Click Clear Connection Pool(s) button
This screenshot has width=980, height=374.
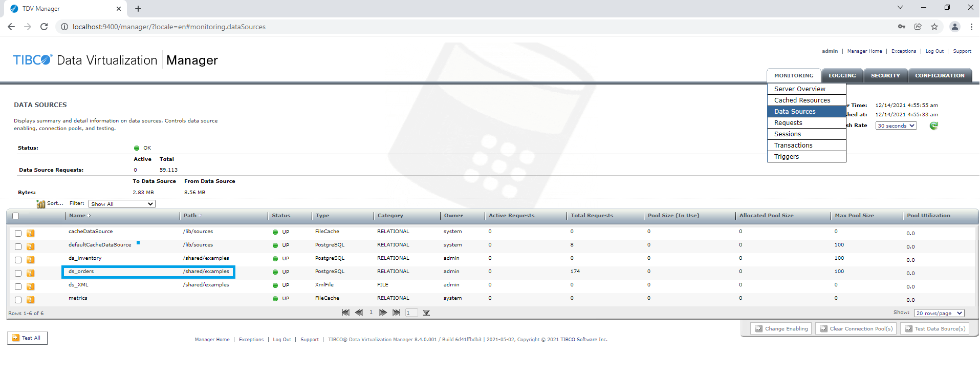click(856, 328)
